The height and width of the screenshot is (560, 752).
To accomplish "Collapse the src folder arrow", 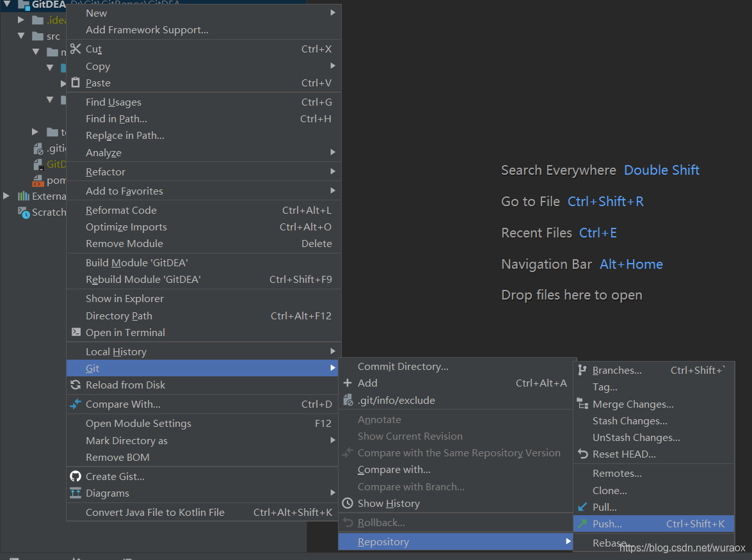I will (20, 35).
